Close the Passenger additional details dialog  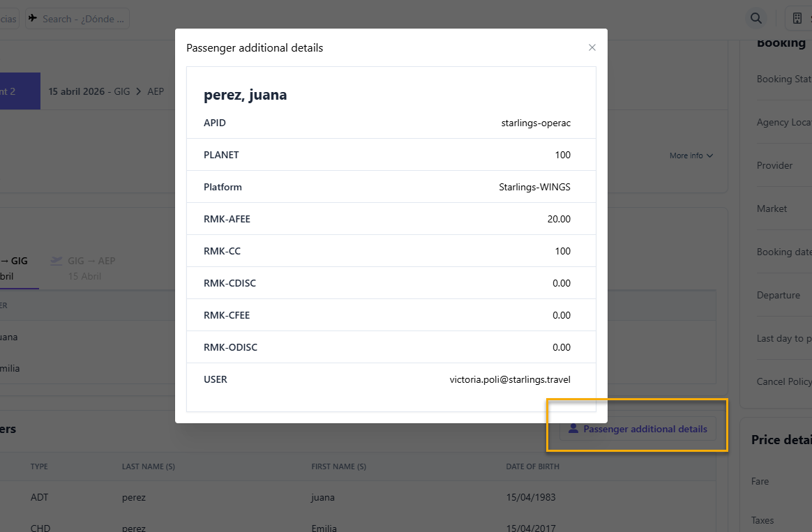click(592, 47)
